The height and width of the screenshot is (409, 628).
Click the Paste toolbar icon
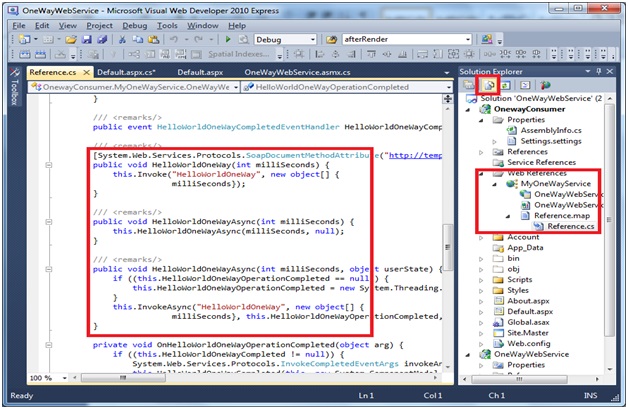[x=153, y=39]
